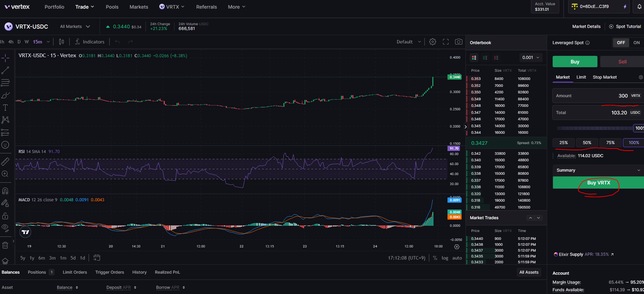Collapse the orderbook panel arrow
Screen dimensions: 644x294
coord(465,127)
